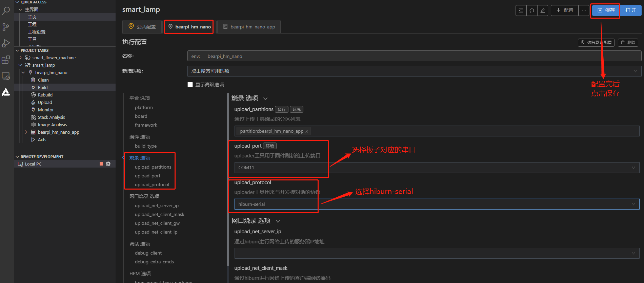Run Image Analysis task
644x283 pixels.
click(x=52, y=125)
